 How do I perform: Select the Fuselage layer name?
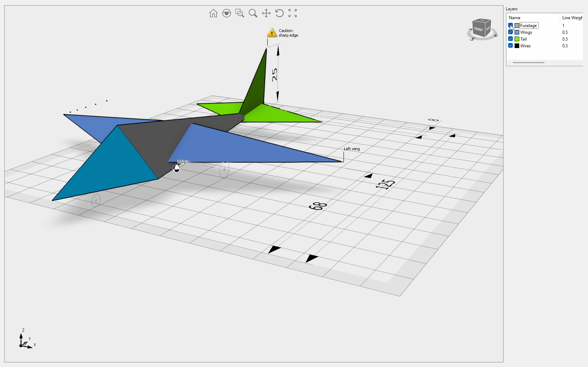528,26
